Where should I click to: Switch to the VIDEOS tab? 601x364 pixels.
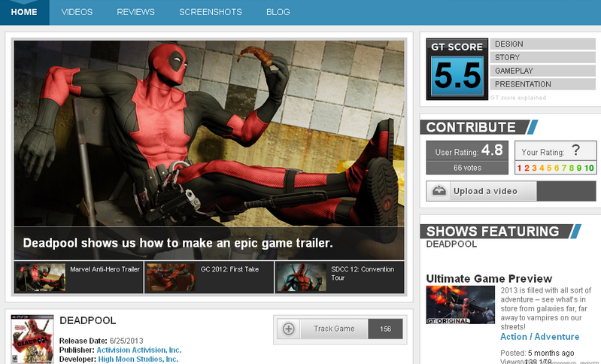tap(77, 12)
